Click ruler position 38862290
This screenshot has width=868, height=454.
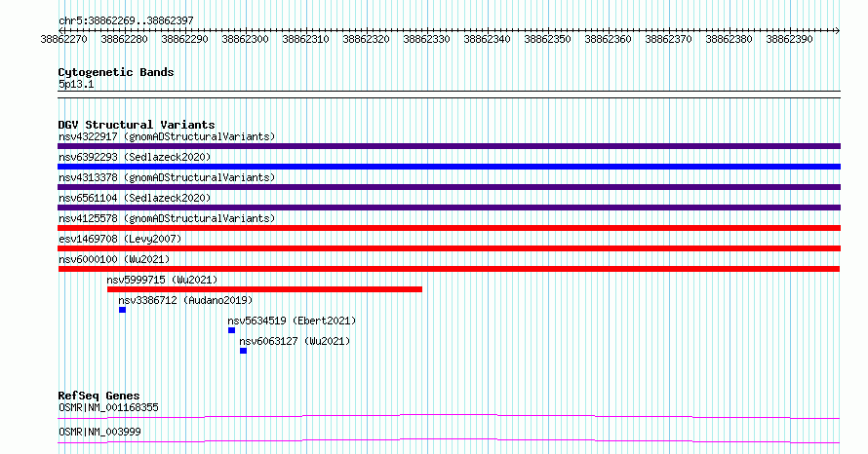point(184,39)
